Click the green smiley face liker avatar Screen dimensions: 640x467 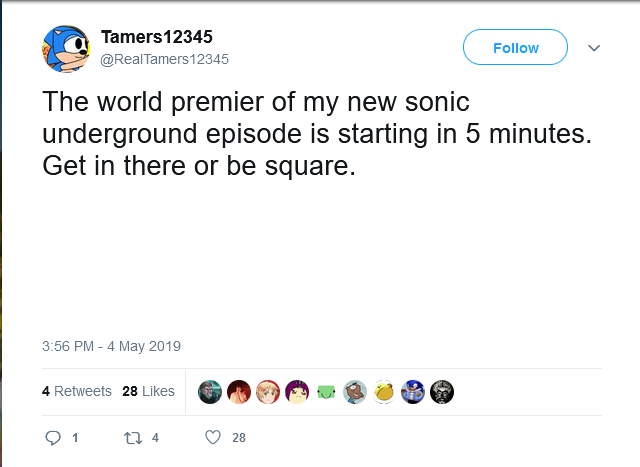pyautogui.click(x=326, y=392)
